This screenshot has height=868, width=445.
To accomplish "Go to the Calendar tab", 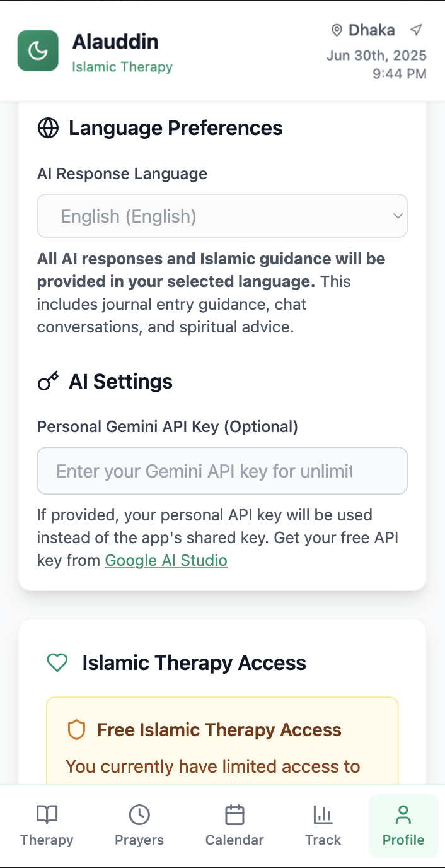I will point(234,826).
